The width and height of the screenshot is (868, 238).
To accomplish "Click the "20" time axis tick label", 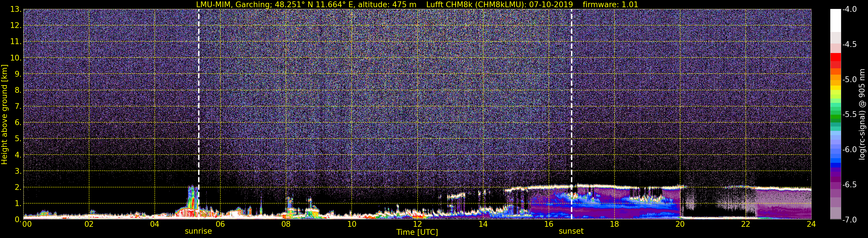I will (x=680, y=224).
